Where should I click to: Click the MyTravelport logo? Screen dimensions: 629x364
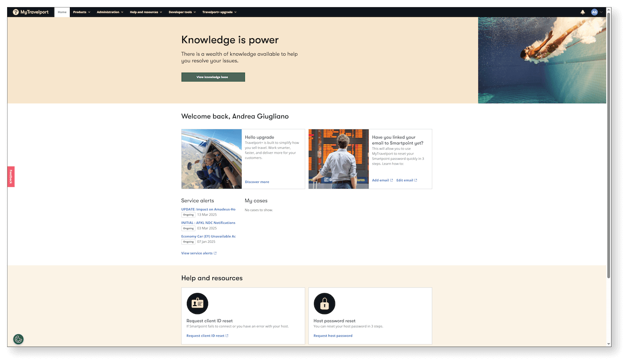pyautogui.click(x=31, y=12)
